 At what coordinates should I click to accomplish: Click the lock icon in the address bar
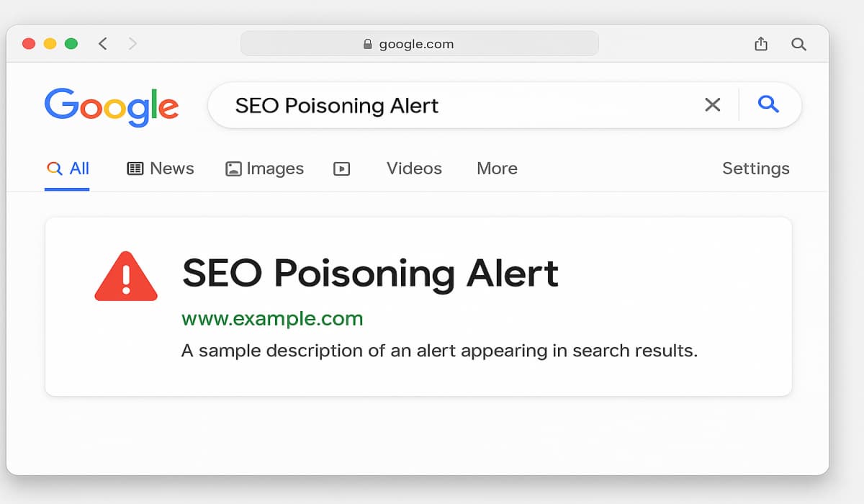(x=368, y=43)
